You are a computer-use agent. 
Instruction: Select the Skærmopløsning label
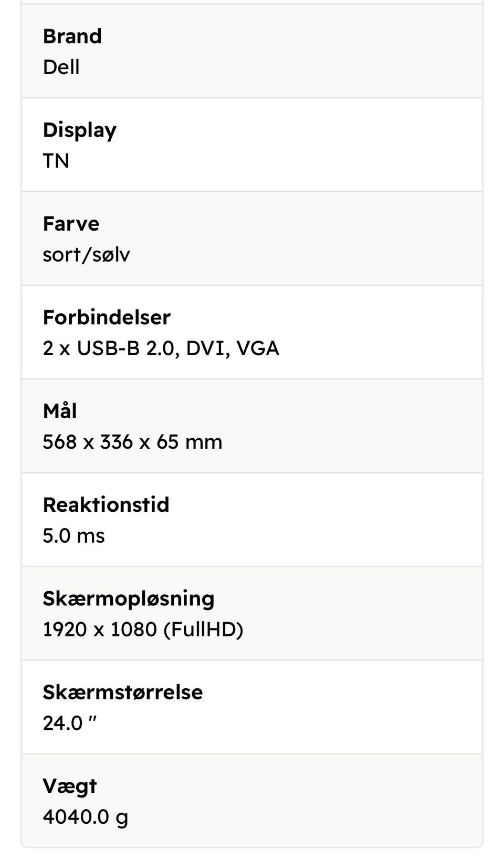(x=129, y=599)
